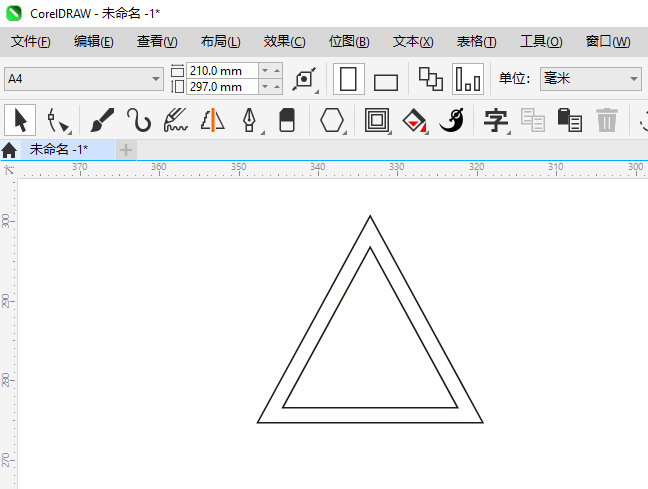648x489 pixels.
Task: Open the 文件(F) menu
Action: coord(31,42)
